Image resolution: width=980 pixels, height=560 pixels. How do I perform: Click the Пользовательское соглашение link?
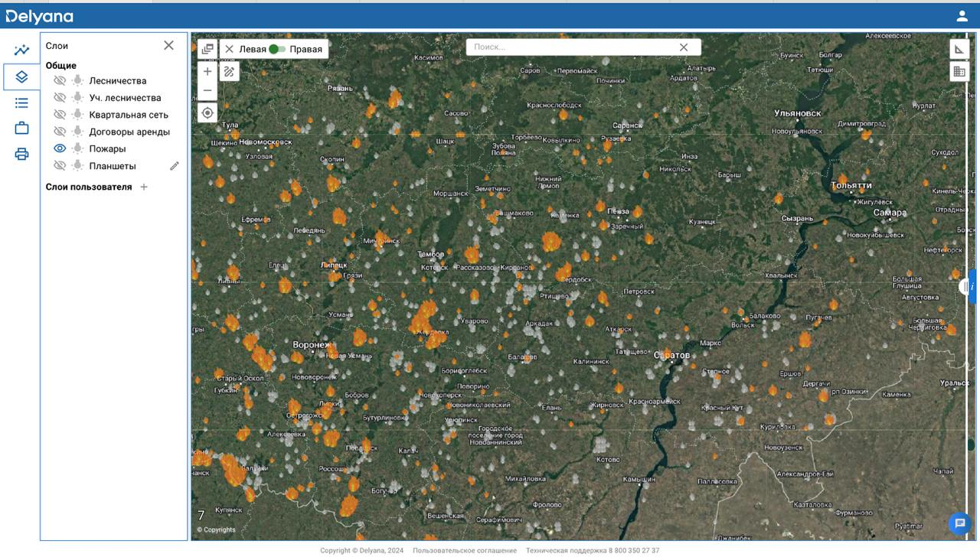coord(464,551)
